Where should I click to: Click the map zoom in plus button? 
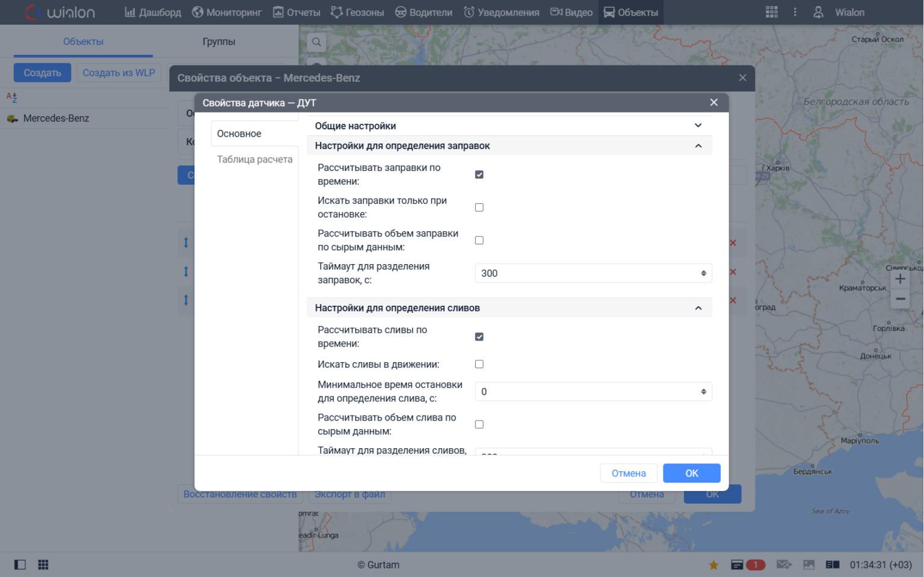pyautogui.click(x=900, y=279)
